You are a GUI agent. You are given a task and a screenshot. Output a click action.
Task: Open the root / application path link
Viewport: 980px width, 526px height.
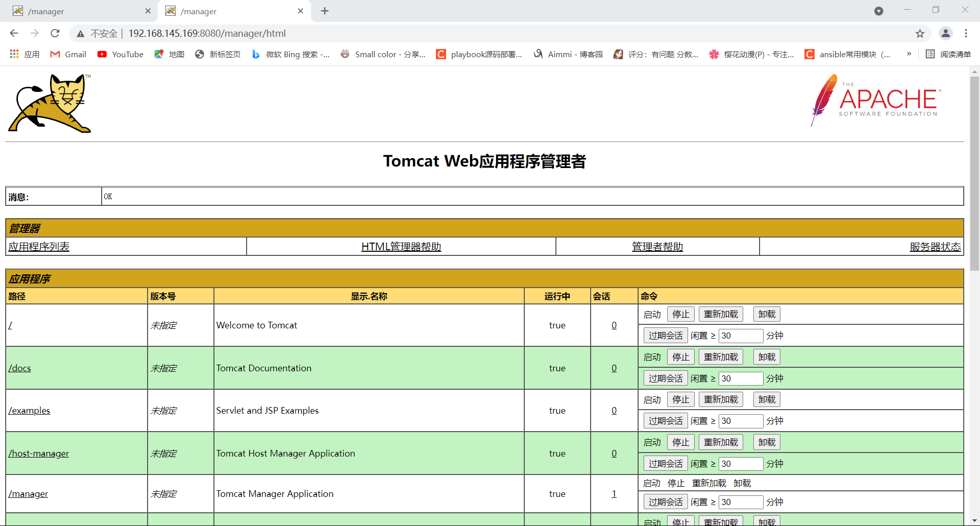10,325
